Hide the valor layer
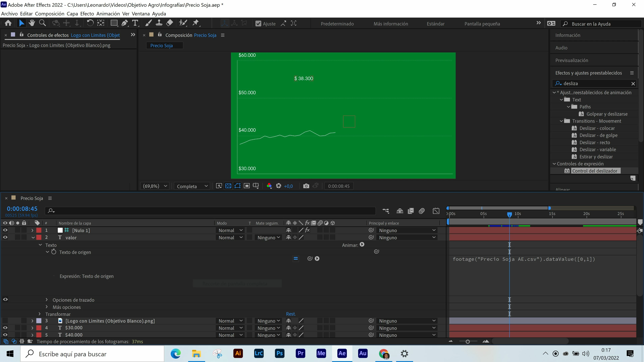 point(5,237)
